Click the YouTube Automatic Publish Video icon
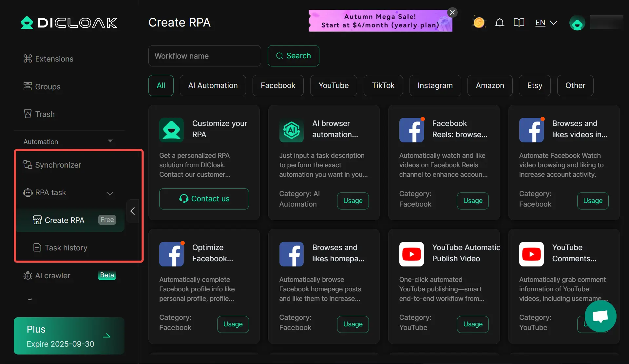The height and width of the screenshot is (364, 629). (x=411, y=254)
